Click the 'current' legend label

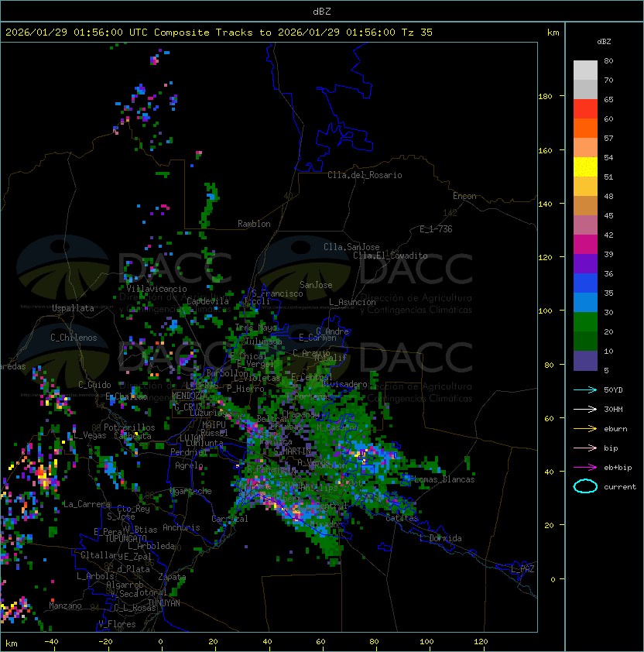[620, 487]
